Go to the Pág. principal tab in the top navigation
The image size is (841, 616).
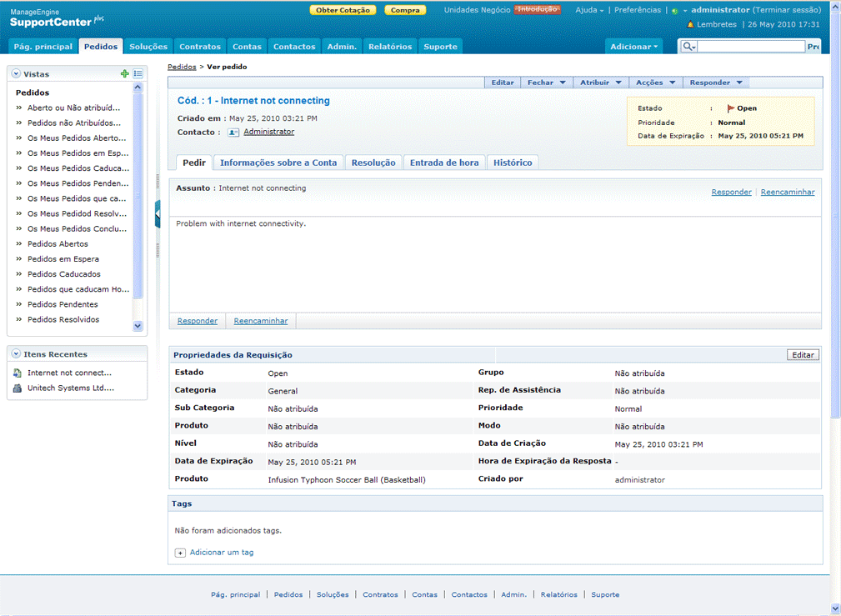click(x=43, y=47)
